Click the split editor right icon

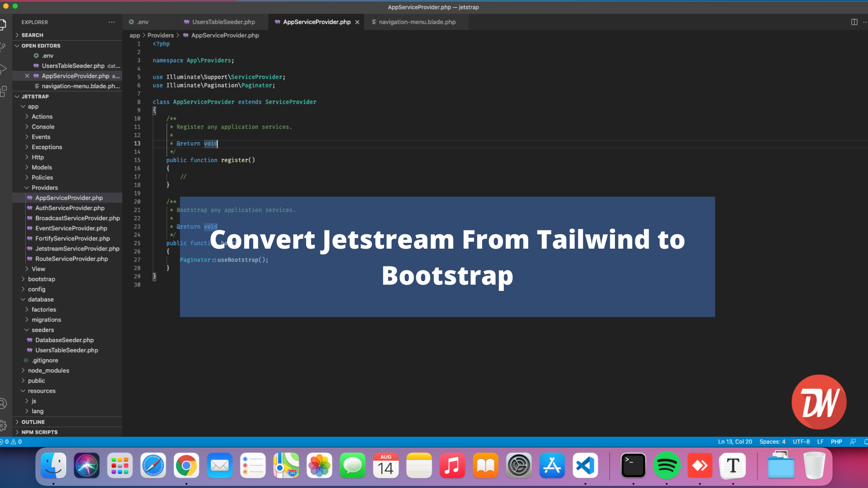tap(854, 22)
